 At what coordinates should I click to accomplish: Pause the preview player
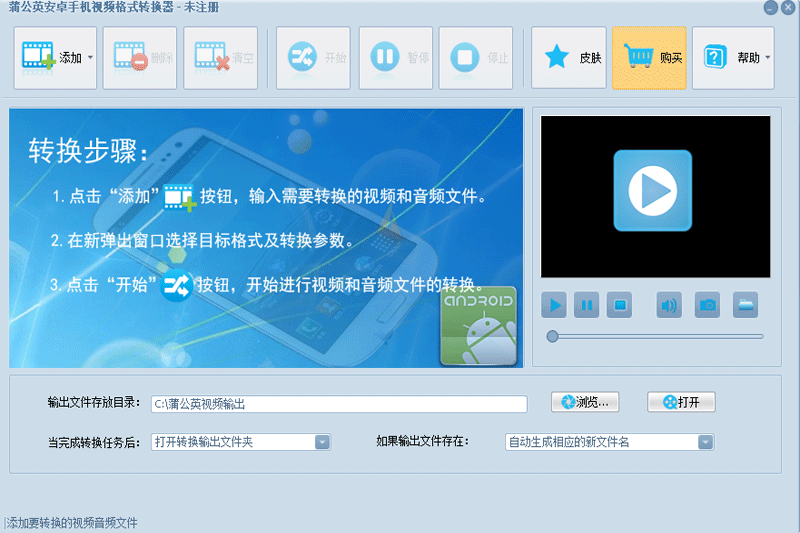click(587, 305)
